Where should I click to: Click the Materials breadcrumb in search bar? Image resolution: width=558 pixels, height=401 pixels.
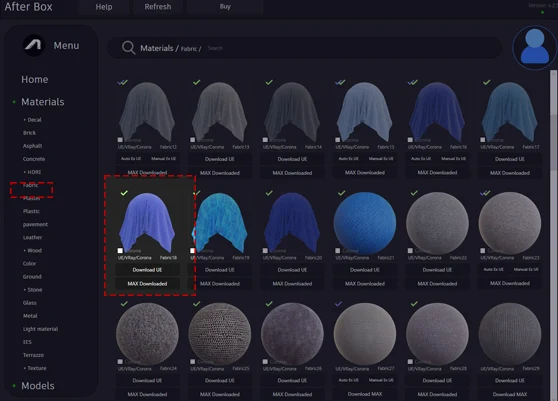[157, 48]
